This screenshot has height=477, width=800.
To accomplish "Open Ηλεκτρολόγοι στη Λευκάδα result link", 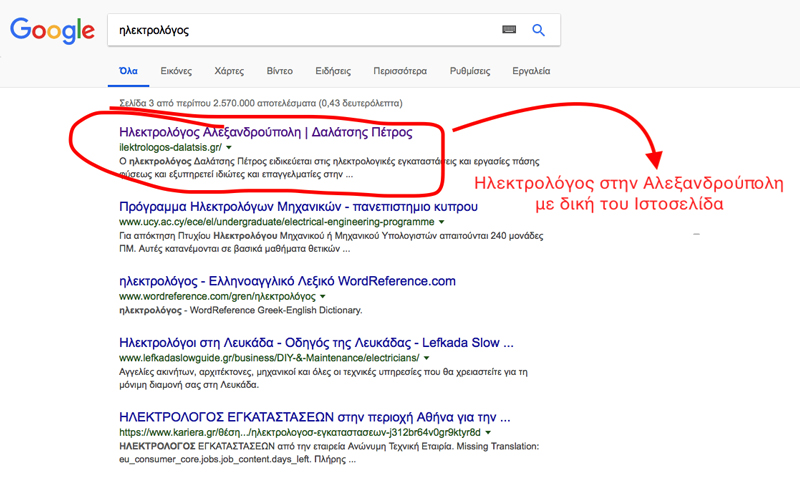I will point(316,342).
